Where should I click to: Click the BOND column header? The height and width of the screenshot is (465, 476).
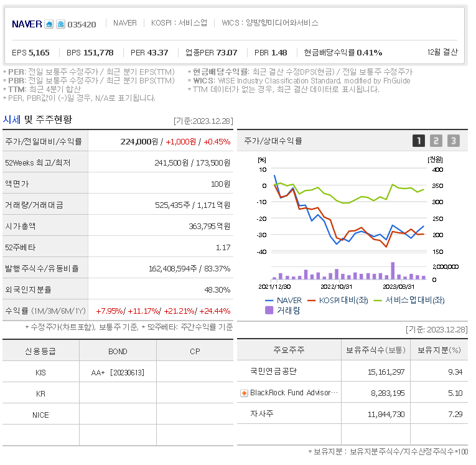(118, 352)
